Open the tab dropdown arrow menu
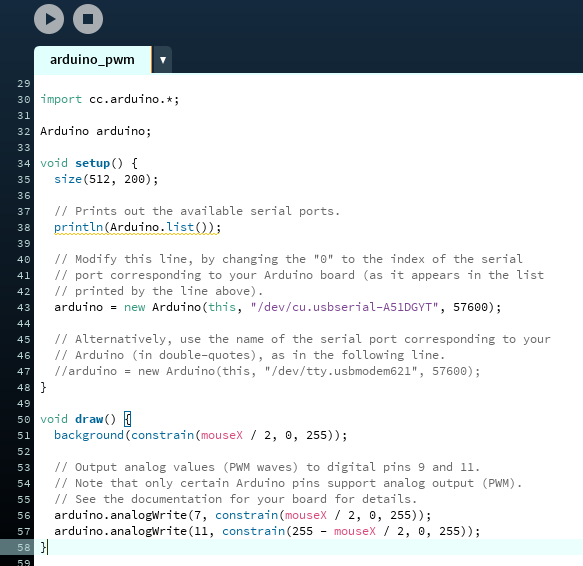The height and width of the screenshot is (566, 583). [163, 60]
